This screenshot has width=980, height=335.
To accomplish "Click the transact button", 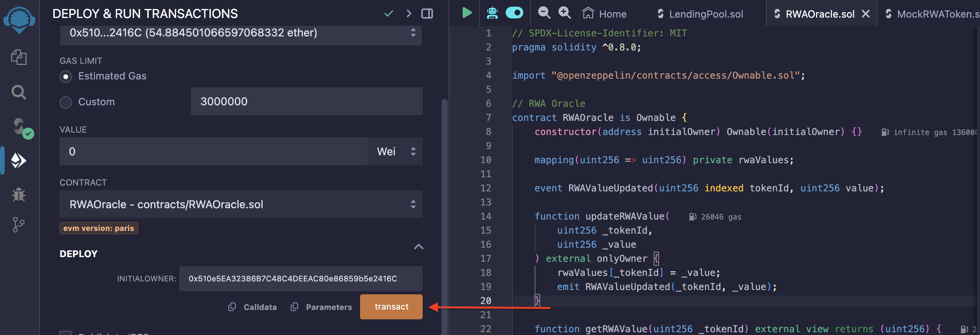I will [391, 307].
